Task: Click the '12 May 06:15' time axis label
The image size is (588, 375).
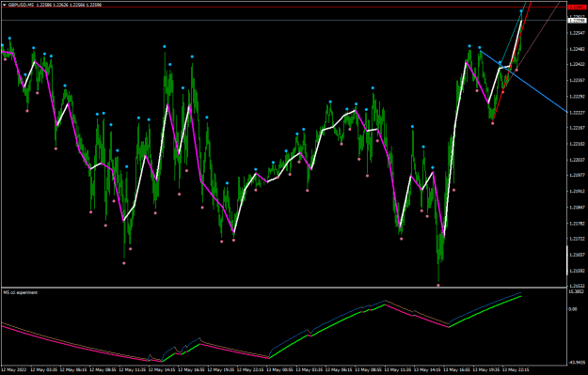Action: [x=73, y=370]
